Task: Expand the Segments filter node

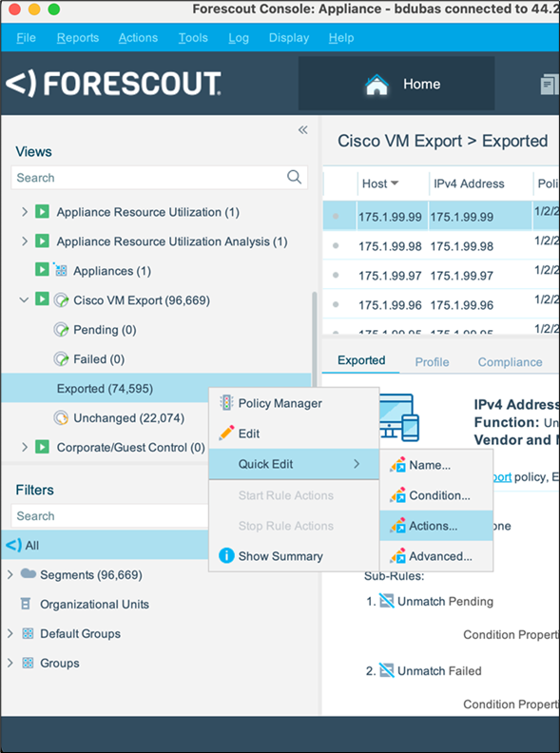Action: click(x=10, y=574)
